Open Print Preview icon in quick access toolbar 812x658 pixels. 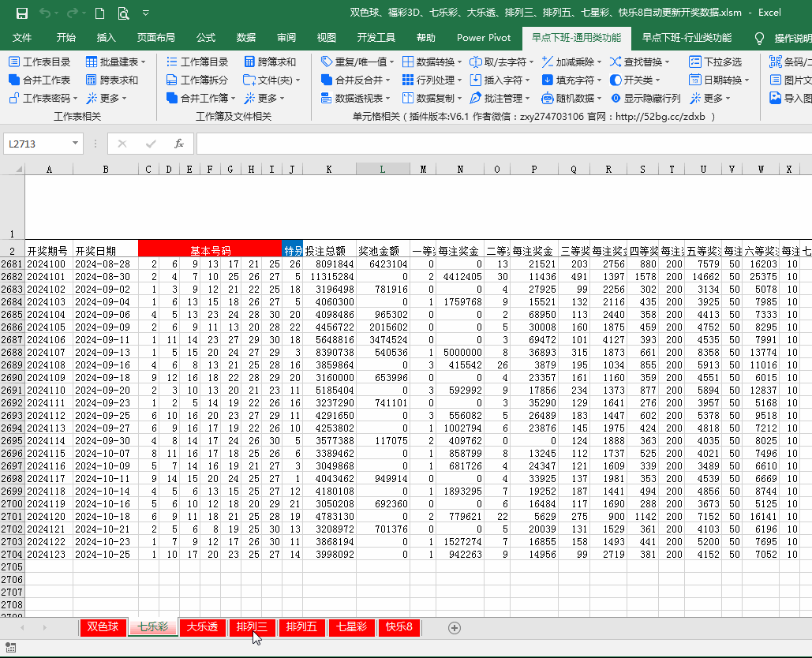[123, 13]
